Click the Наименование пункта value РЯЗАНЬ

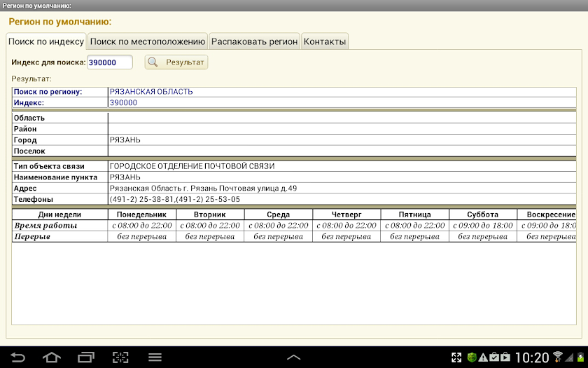[125, 177]
